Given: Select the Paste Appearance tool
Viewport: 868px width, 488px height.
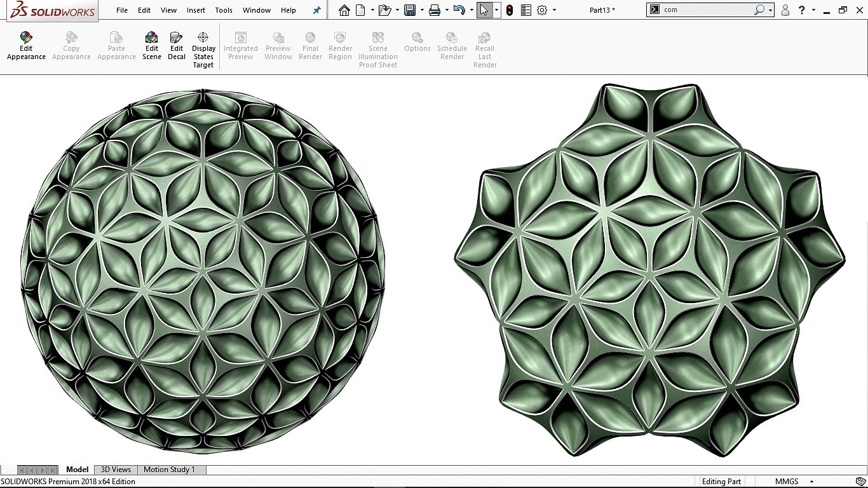Looking at the screenshot, I should tap(116, 46).
